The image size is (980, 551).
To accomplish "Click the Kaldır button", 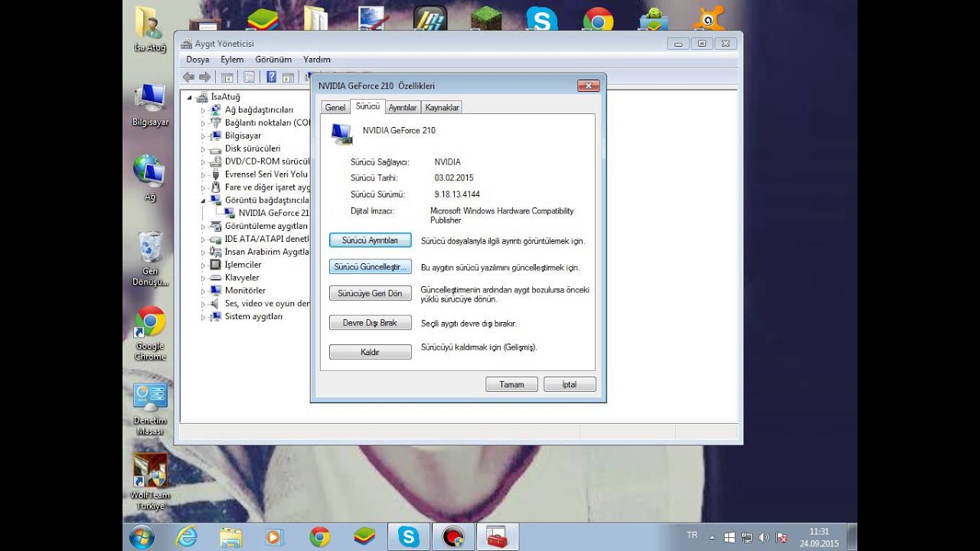I will pyautogui.click(x=370, y=352).
